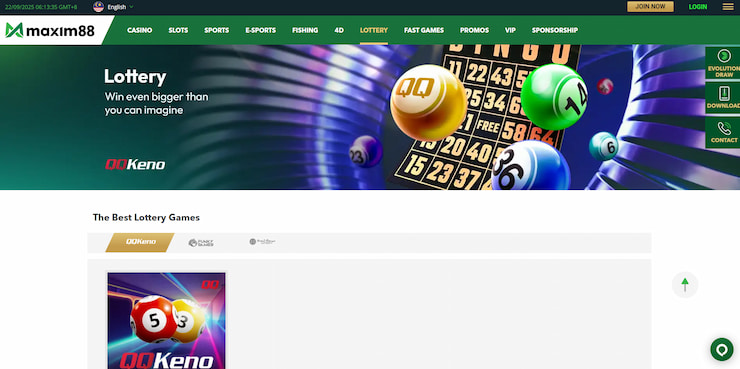740x369 pixels.
Task: Select the Funky Games provider tab
Action: (x=201, y=243)
